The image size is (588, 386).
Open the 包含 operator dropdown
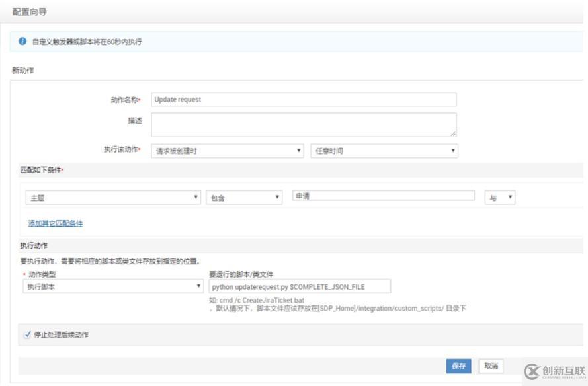tap(244, 198)
